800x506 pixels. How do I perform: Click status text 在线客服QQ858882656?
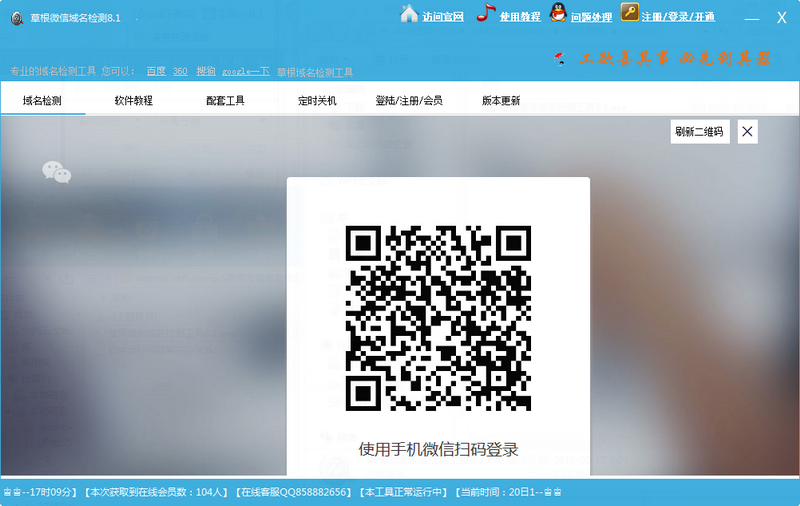[x=293, y=492]
